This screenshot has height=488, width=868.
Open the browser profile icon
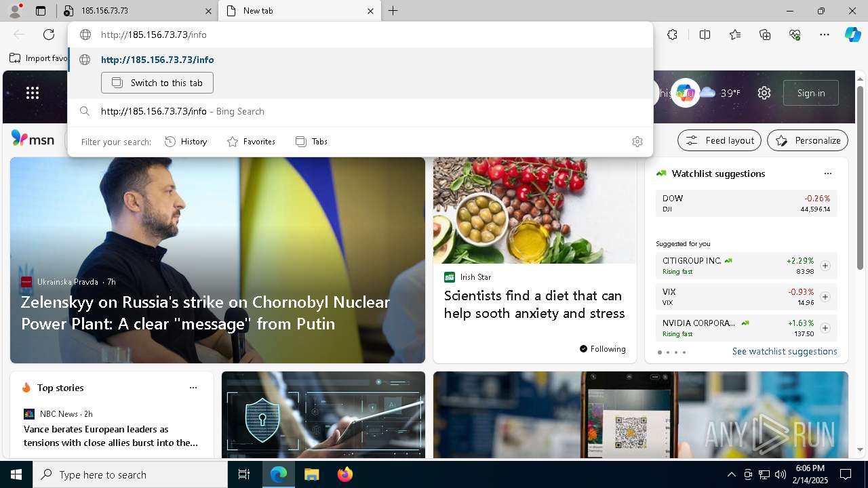coord(14,11)
